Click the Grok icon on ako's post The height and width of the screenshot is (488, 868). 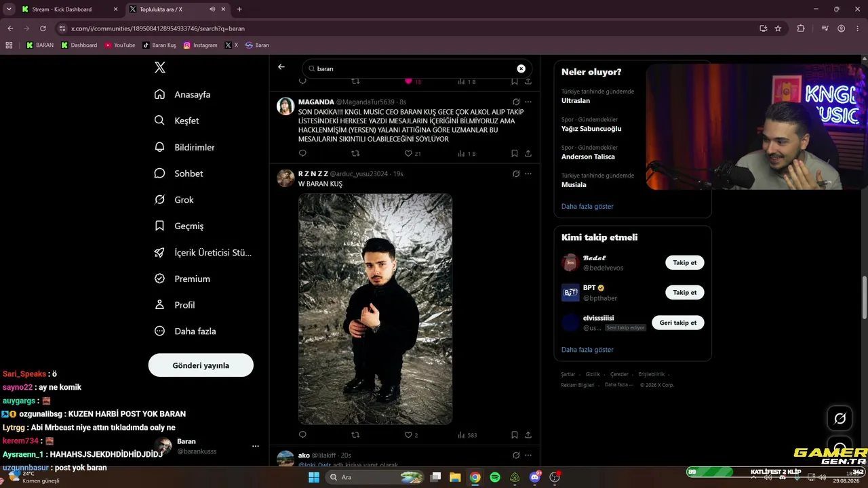tap(516, 455)
